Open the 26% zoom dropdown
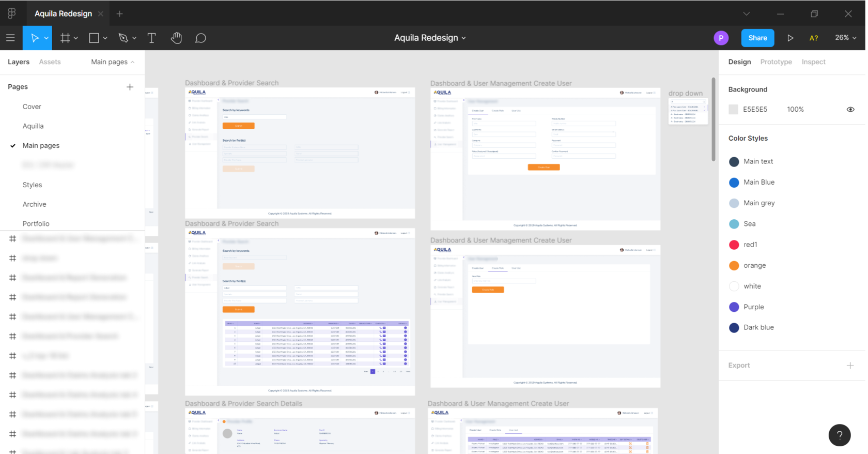The width and height of the screenshot is (868, 454). [x=846, y=38]
